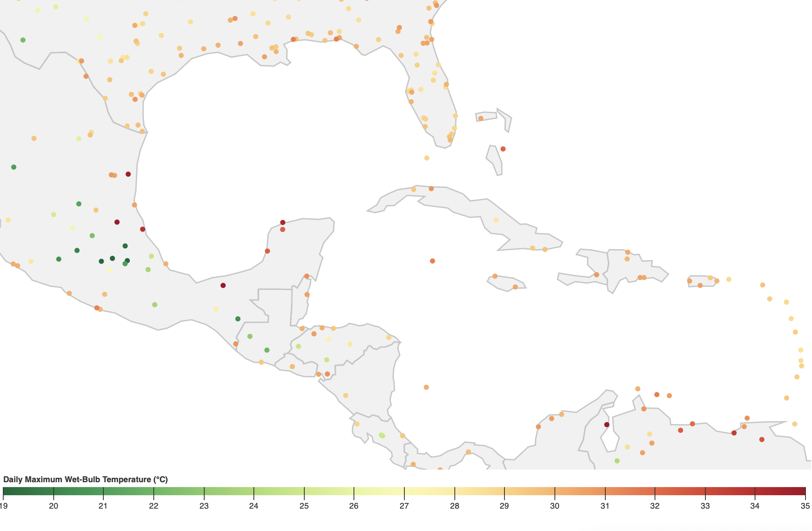Viewport: 812px width, 531px height.
Task: Click the yellow dot in central Cuba
Action: coord(496,220)
